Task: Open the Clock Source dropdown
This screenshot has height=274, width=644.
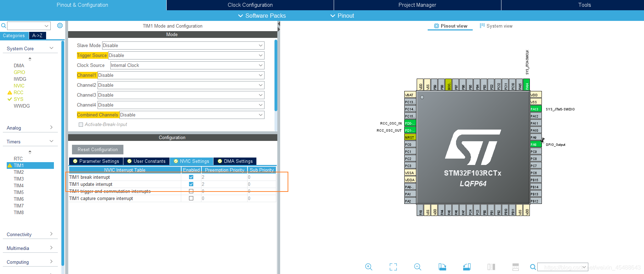Action: [187, 65]
